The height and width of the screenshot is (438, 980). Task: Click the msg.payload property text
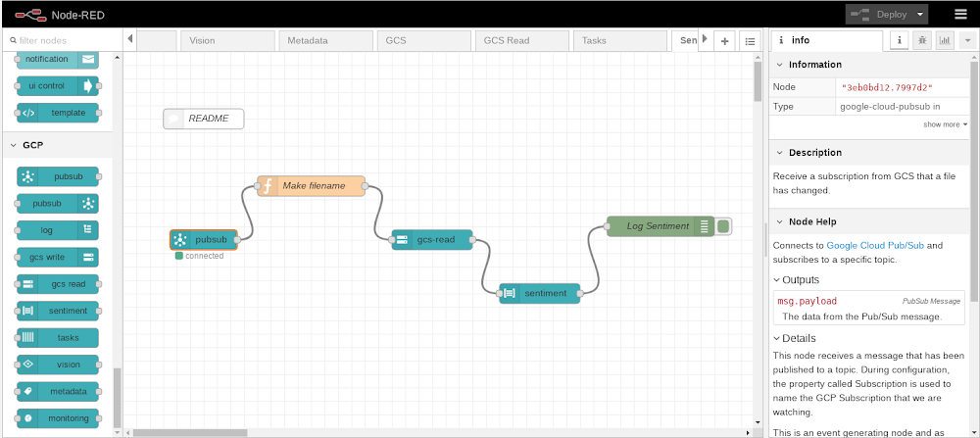[807, 301]
